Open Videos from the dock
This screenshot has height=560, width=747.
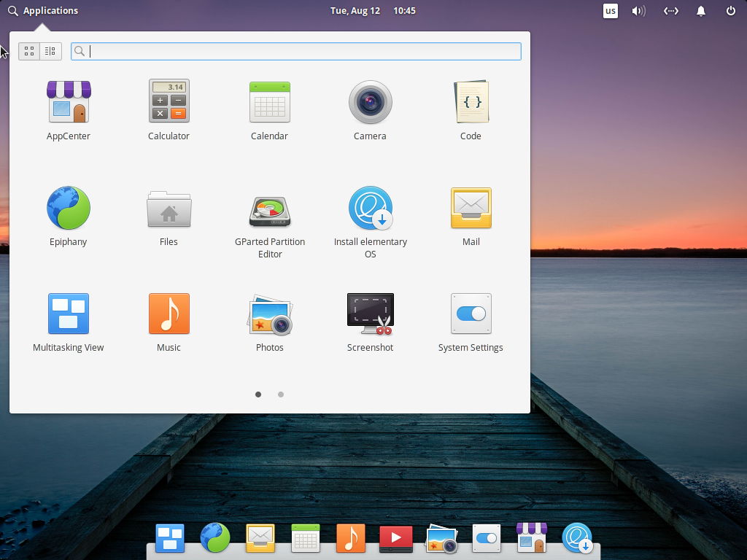(x=395, y=538)
